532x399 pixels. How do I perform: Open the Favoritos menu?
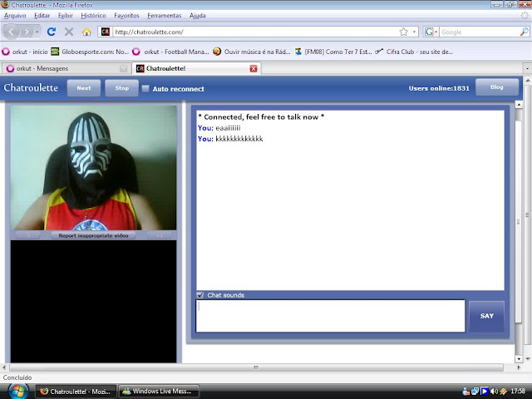(x=126, y=16)
